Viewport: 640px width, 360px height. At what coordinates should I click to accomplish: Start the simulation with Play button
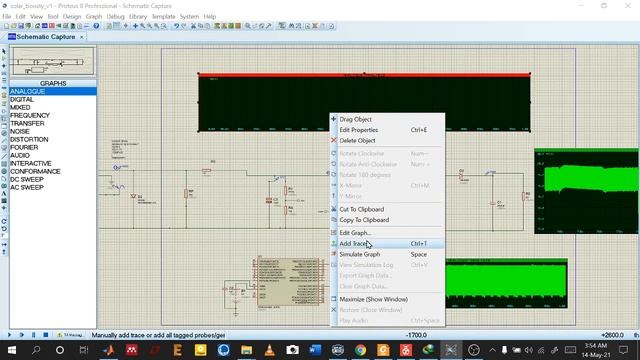pyautogui.click(x=9, y=335)
